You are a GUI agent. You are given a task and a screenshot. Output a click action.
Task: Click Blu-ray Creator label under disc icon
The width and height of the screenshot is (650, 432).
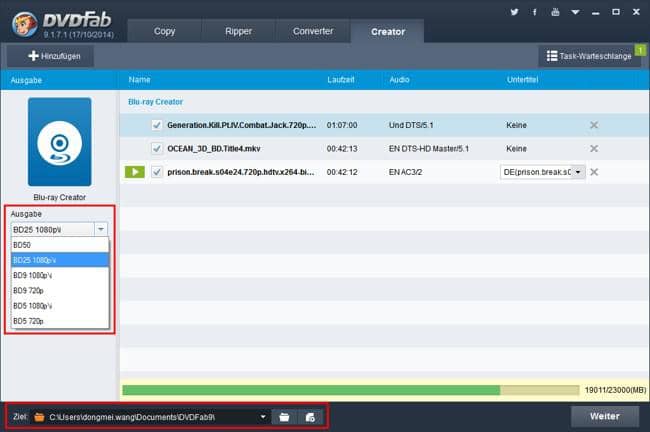(60, 197)
